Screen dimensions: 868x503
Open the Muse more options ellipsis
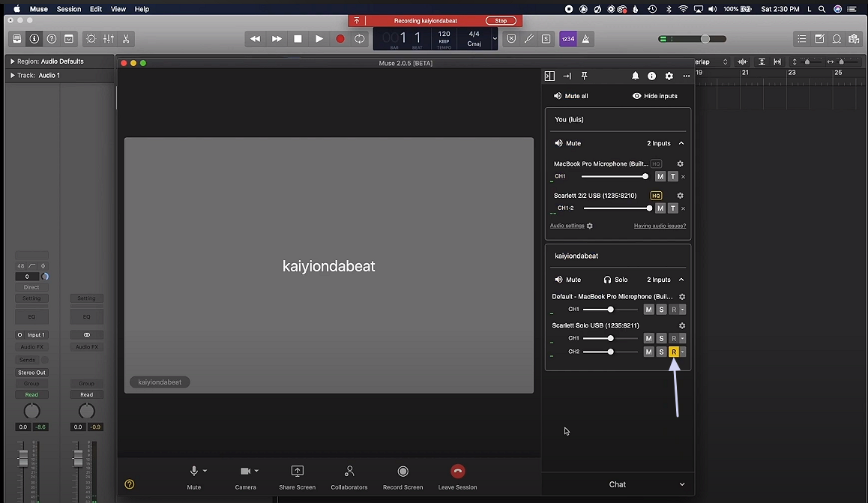(x=687, y=76)
